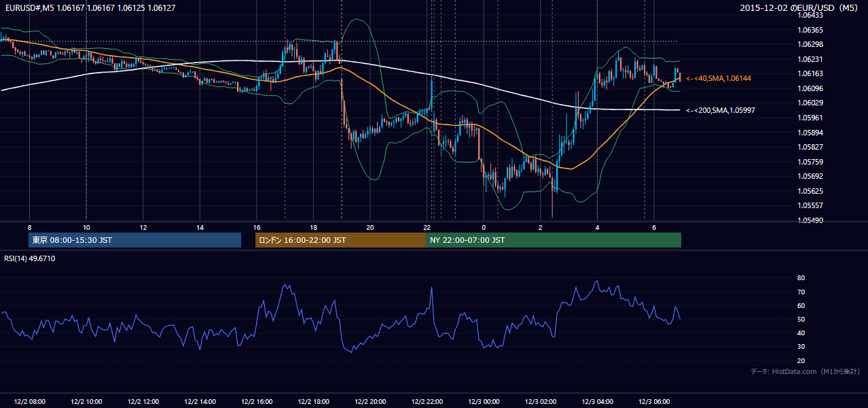Select the 12/3 06:00 bottom time label

coord(654,402)
